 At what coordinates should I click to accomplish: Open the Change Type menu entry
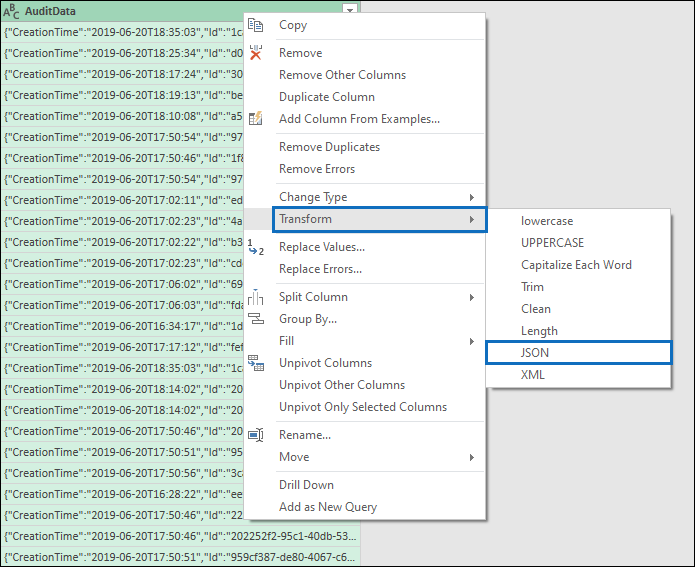point(364,197)
